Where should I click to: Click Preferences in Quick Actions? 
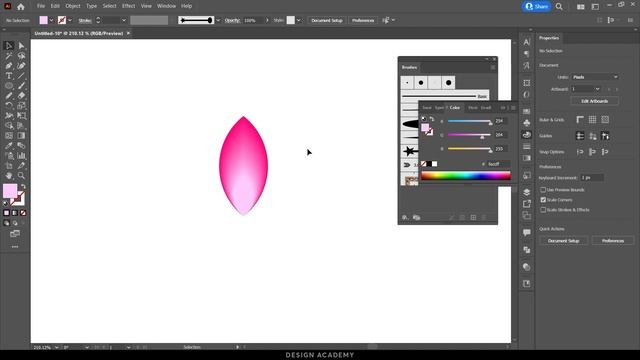pos(613,241)
